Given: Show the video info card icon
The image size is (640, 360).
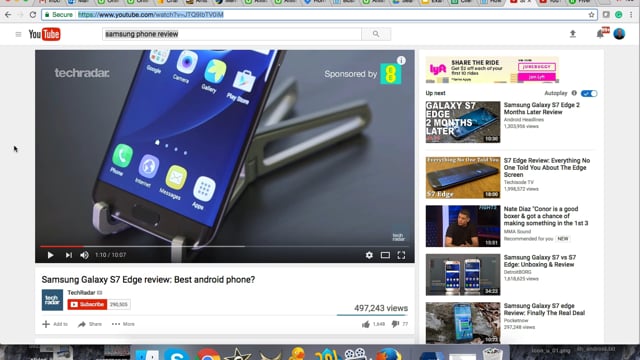Looking at the screenshot, I should (x=401, y=60).
